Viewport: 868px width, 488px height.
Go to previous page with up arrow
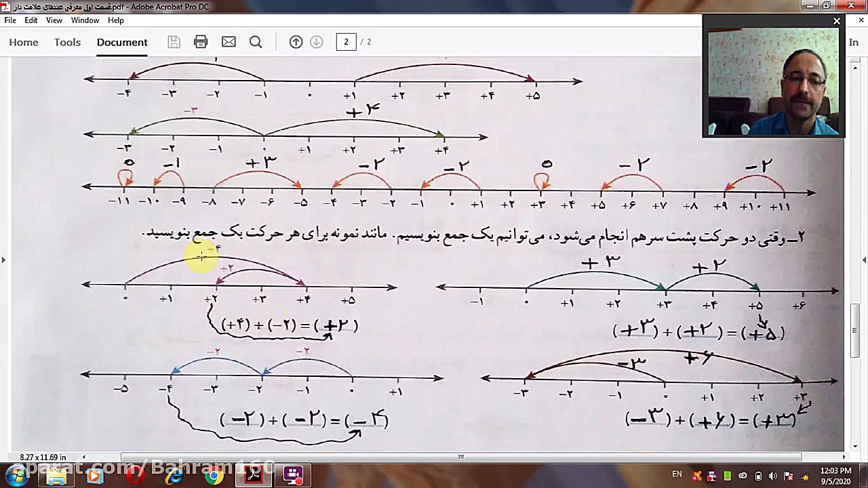(296, 42)
